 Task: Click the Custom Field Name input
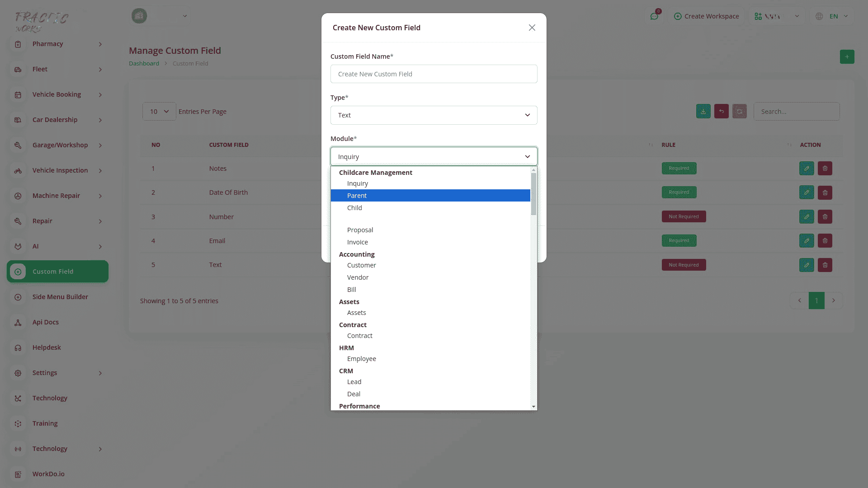[434, 74]
